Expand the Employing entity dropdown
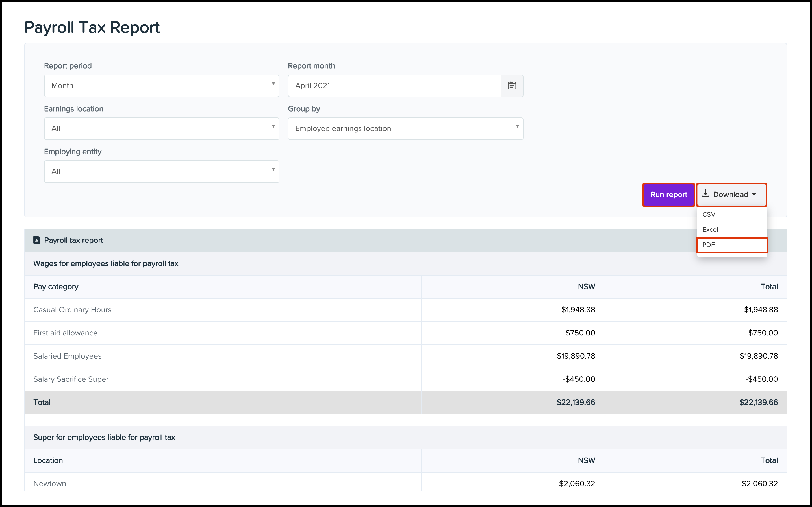Image resolution: width=812 pixels, height=507 pixels. pyautogui.click(x=161, y=172)
